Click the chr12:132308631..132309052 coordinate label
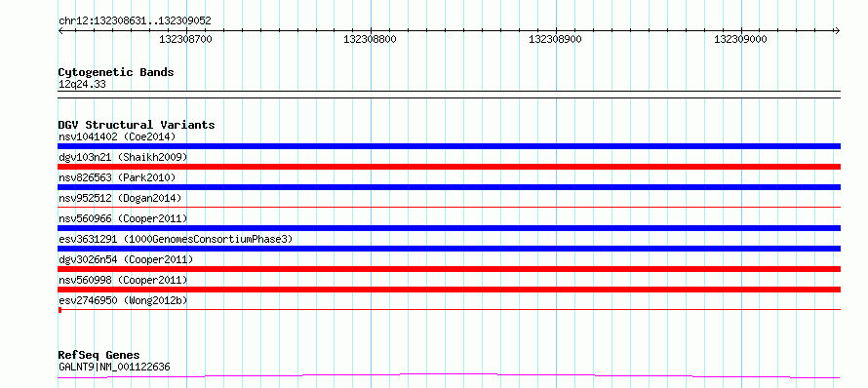868x388 pixels. point(135,21)
